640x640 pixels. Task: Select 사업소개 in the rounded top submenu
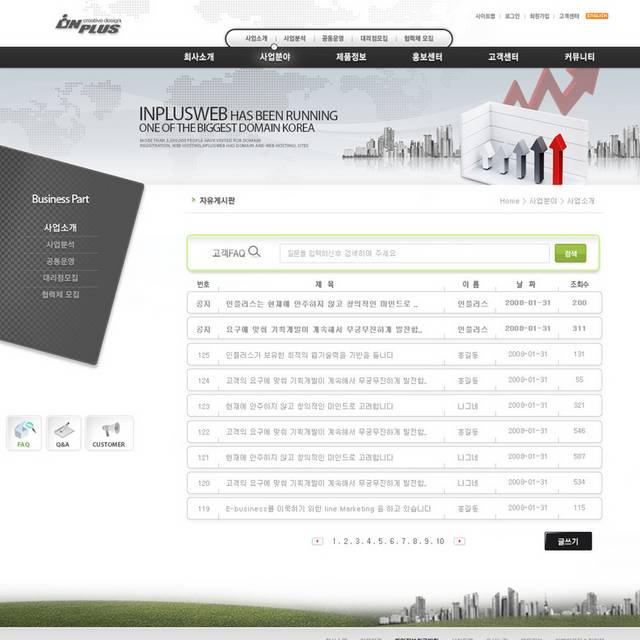[256, 38]
